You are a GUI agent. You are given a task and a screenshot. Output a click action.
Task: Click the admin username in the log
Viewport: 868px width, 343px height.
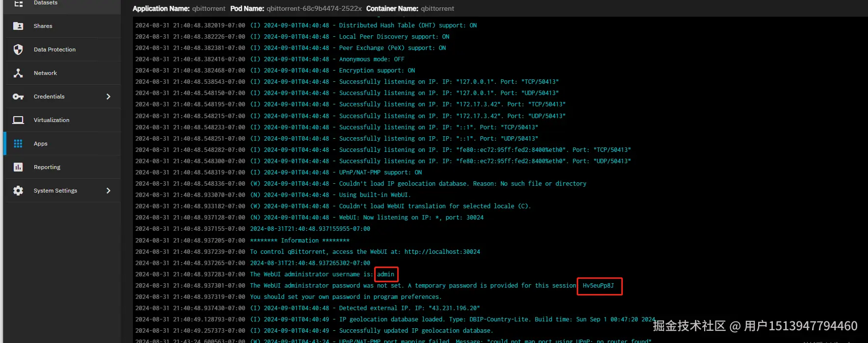coord(385,274)
